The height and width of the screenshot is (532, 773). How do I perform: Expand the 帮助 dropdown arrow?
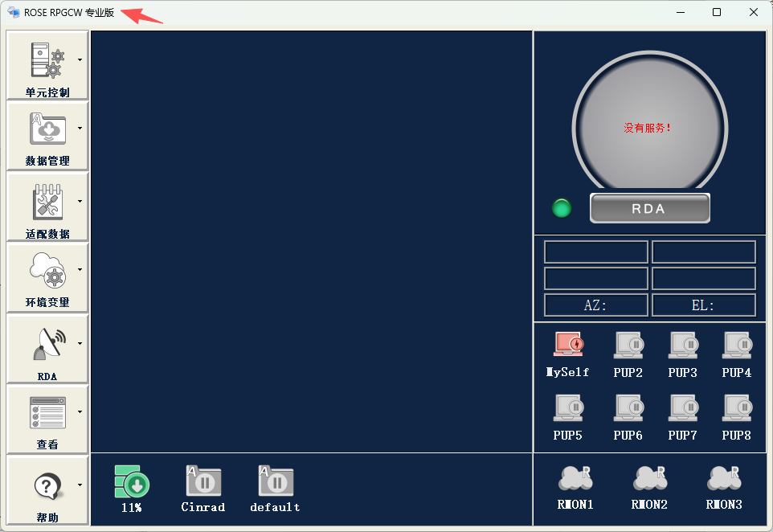pyautogui.click(x=80, y=485)
